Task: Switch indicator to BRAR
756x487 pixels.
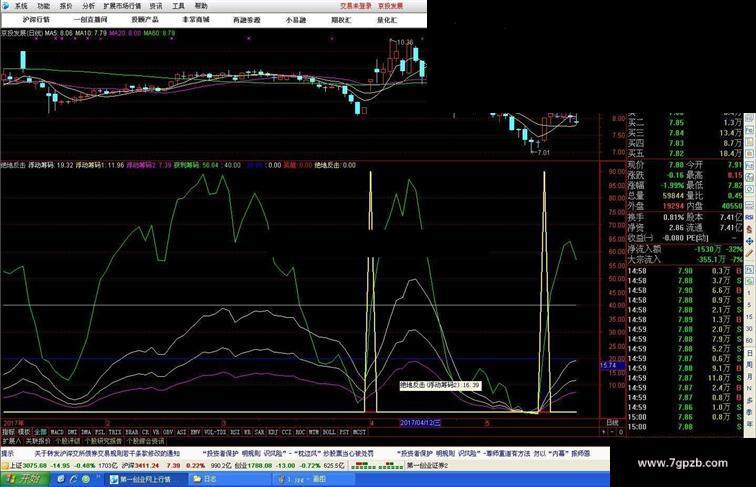Action: [x=132, y=432]
